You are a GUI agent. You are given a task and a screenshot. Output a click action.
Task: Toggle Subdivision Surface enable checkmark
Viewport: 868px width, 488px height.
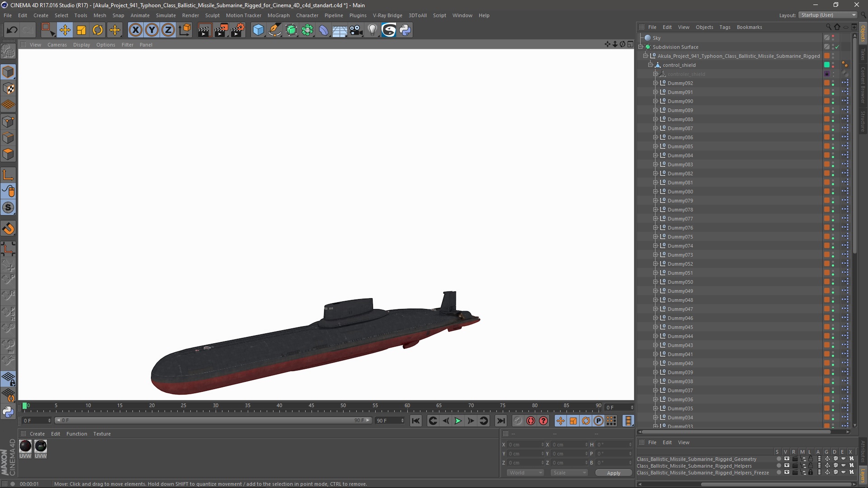(837, 47)
